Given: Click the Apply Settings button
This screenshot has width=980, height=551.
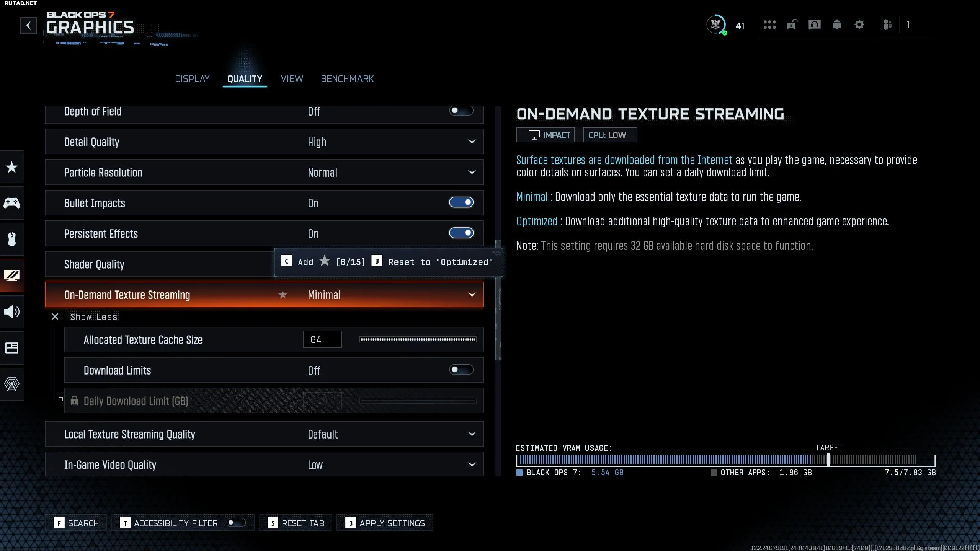Looking at the screenshot, I should (x=385, y=523).
